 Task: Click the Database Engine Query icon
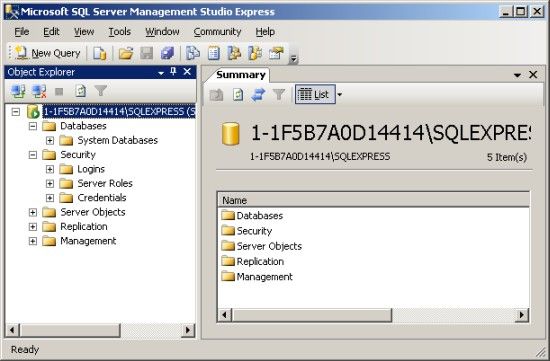click(99, 53)
